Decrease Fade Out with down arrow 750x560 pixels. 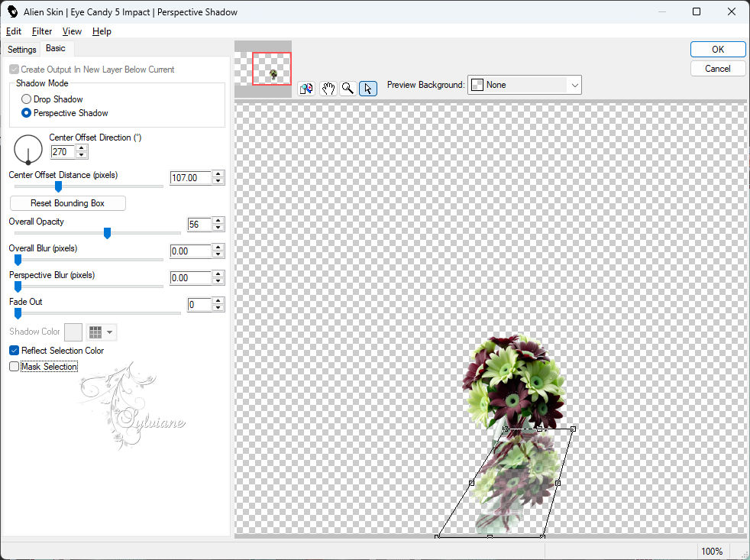click(218, 308)
